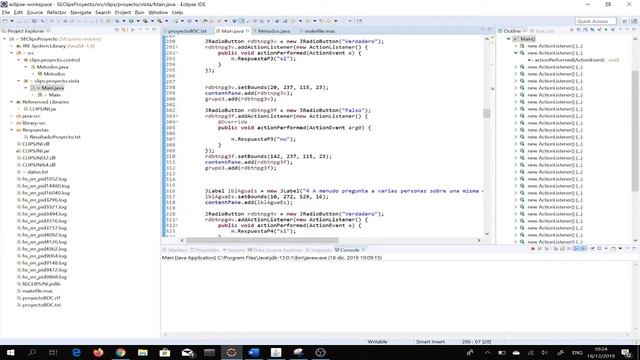Switch to the Java EE perspective icon
This screenshot has height=360, width=640.
[634, 21]
